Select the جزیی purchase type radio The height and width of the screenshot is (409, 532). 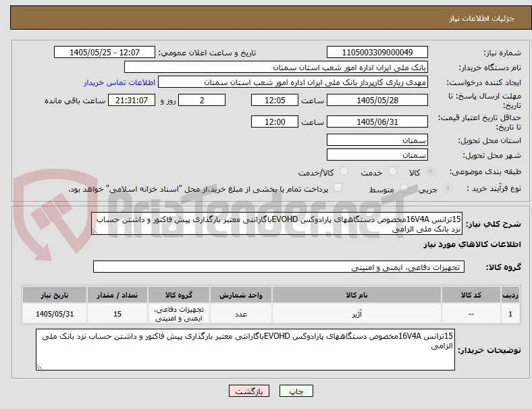(448, 188)
